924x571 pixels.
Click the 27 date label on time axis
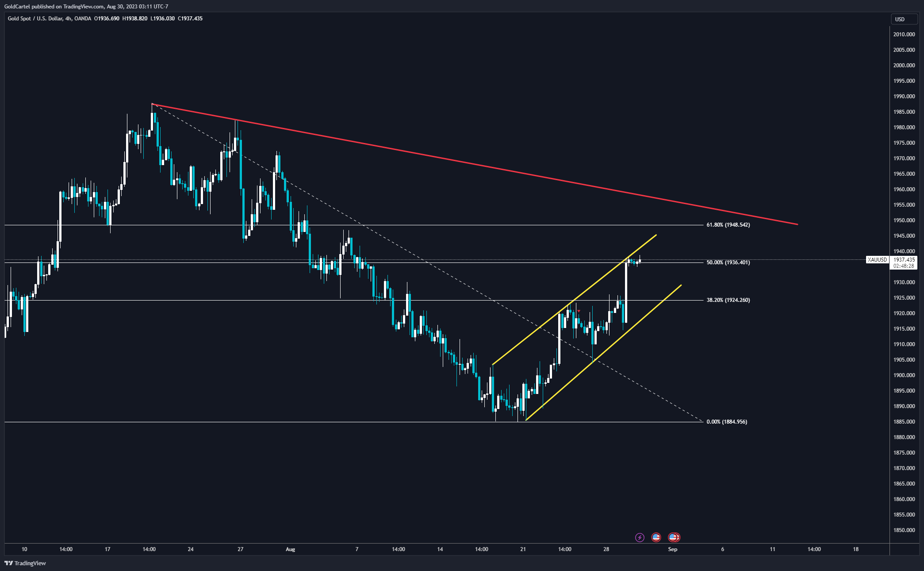[x=241, y=549]
